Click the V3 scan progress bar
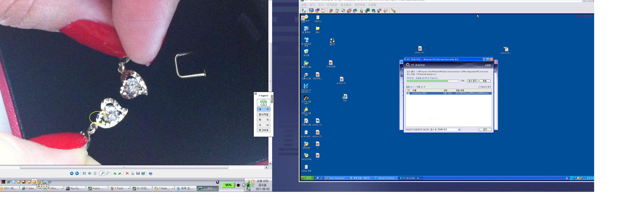The width and height of the screenshot is (644, 201). (433, 81)
